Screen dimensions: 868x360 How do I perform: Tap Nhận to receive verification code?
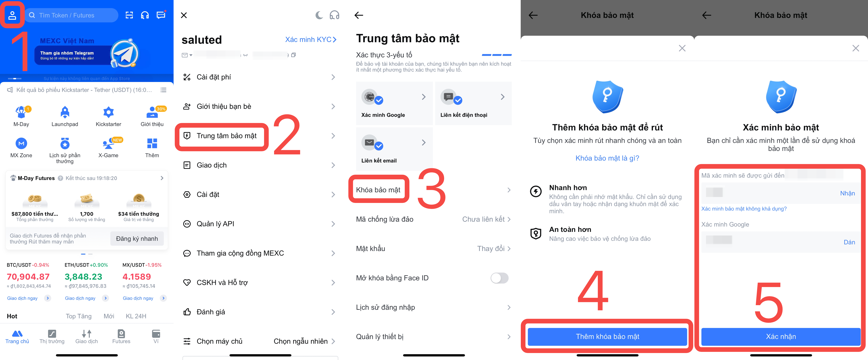coord(847,193)
